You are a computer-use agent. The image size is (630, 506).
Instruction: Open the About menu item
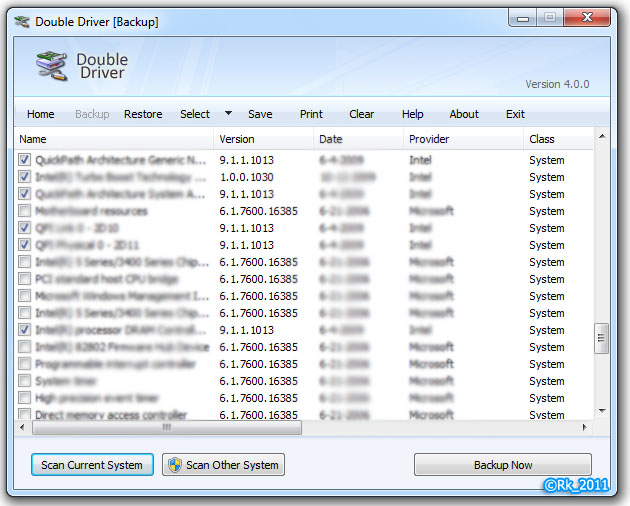point(464,114)
